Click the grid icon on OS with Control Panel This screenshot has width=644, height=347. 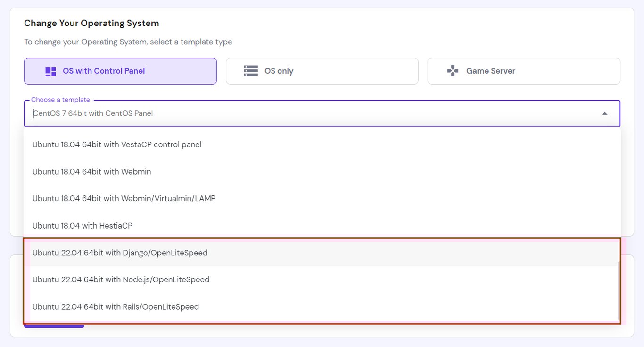pyautogui.click(x=50, y=71)
